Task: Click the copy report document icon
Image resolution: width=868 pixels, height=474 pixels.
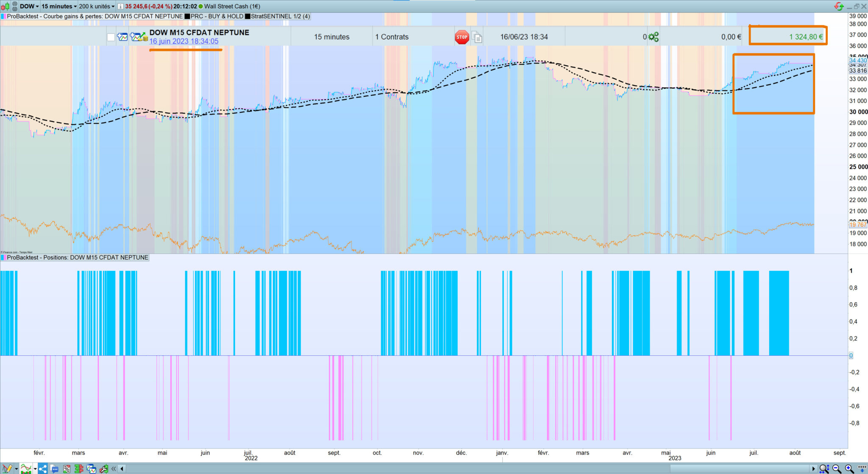Action: point(477,37)
